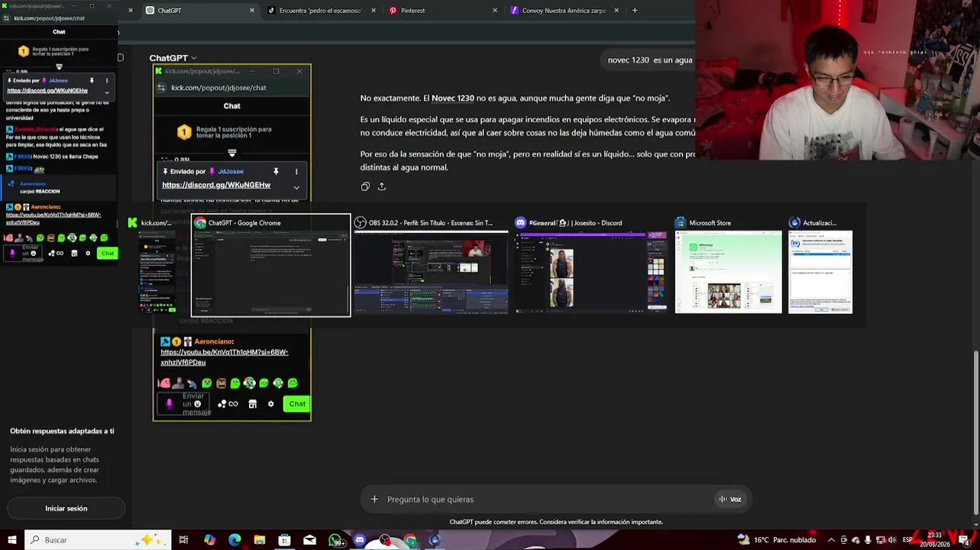Click the JdJosee username in large pinned message

click(231, 172)
